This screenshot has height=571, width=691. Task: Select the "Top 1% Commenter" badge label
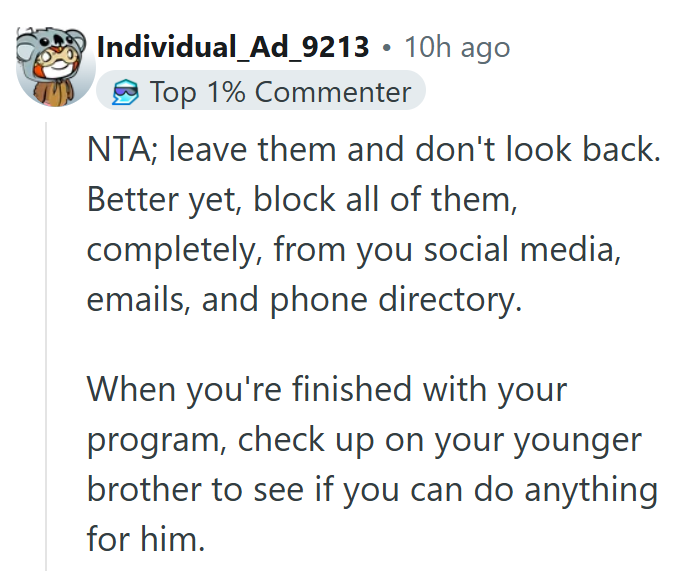click(x=280, y=93)
